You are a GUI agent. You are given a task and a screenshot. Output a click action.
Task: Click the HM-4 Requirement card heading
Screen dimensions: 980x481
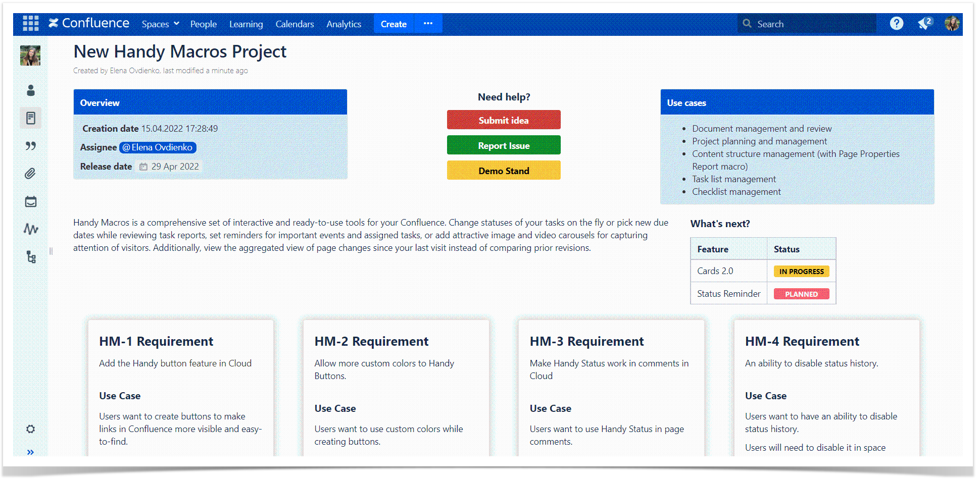click(x=802, y=341)
